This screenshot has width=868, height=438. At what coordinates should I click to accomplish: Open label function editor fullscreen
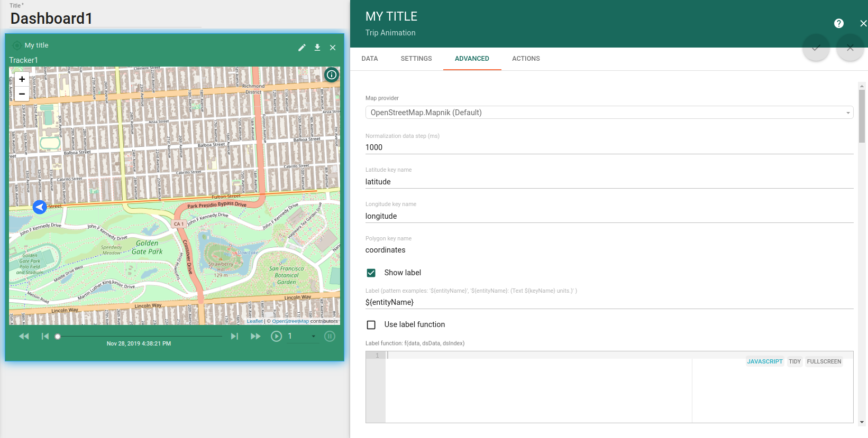(x=824, y=361)
